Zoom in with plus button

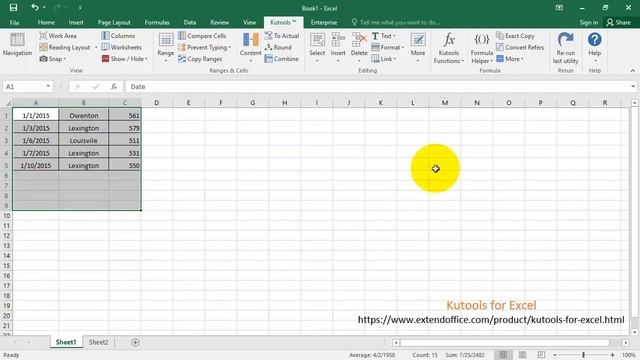coord(612,355)
